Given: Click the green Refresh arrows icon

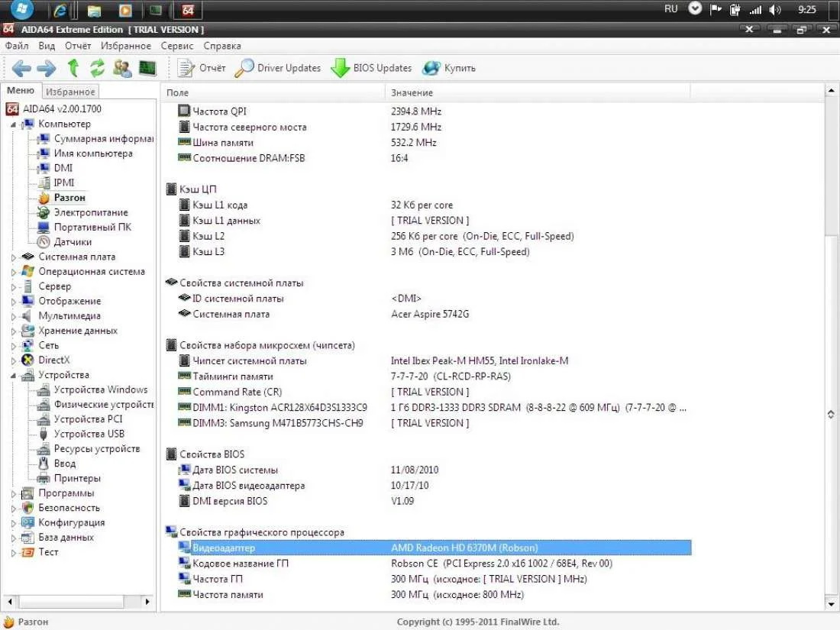Looking at the screenshot, I should click(97, 69).
